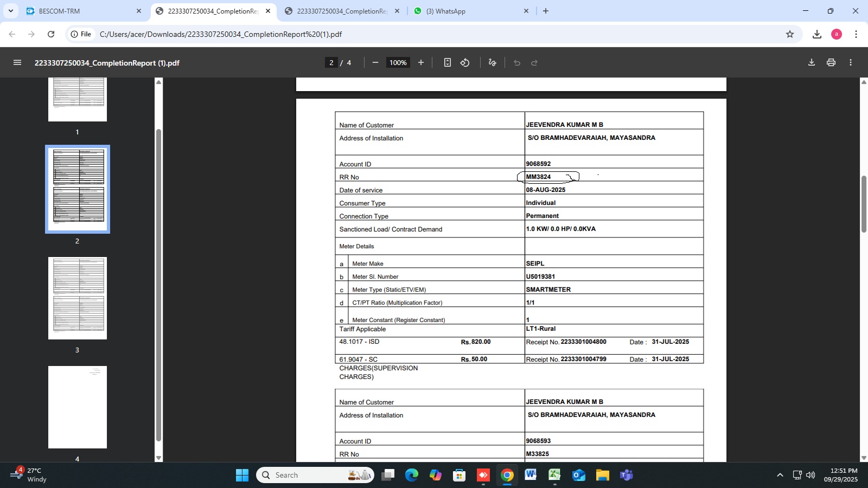The width and height of the screenshot is (868, 488).
Task: Open Windows Start menu
Action: coord(242,475)
